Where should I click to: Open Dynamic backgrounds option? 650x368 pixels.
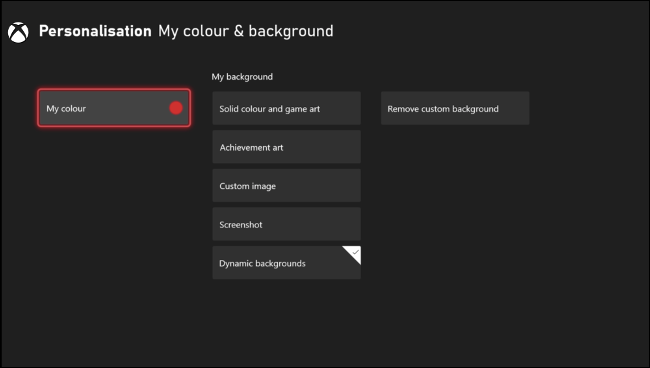[286, 263]
